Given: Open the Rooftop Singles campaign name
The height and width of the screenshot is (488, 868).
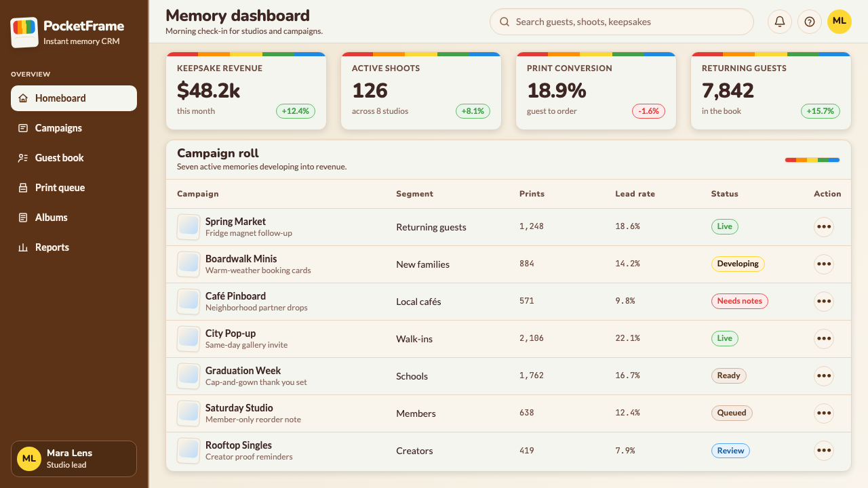Looking at the screenshot, I should tap(239, 445).
